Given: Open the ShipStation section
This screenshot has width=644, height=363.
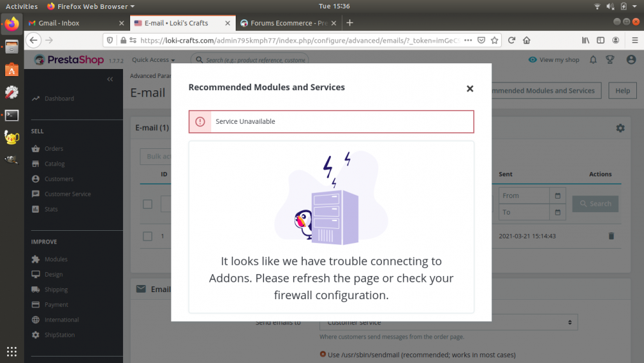Looking at the screenshot, I should [59, 335].
